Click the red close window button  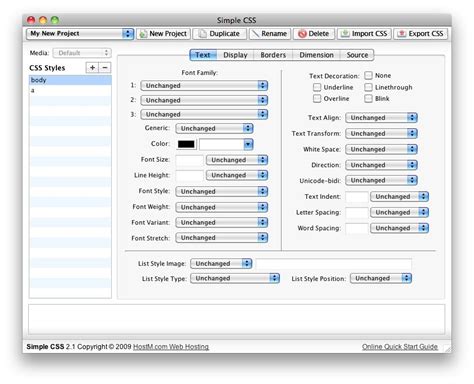[31, 20]
